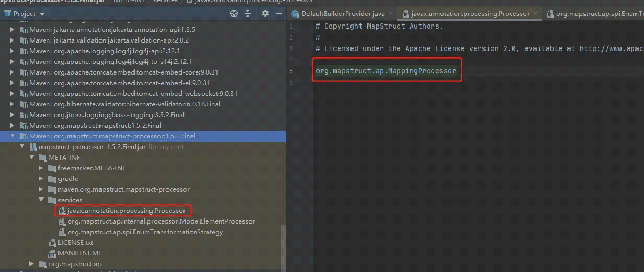
Task: Collapse the services folder
Action: pyautogui.click(x=41, y=200)
